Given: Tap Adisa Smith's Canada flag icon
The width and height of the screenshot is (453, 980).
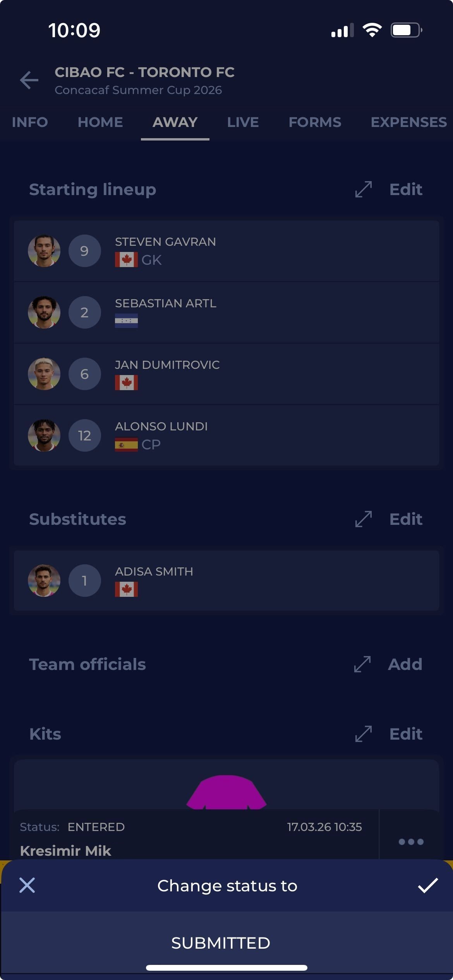Looking at the screenshot, I should [x=126, y=589].
